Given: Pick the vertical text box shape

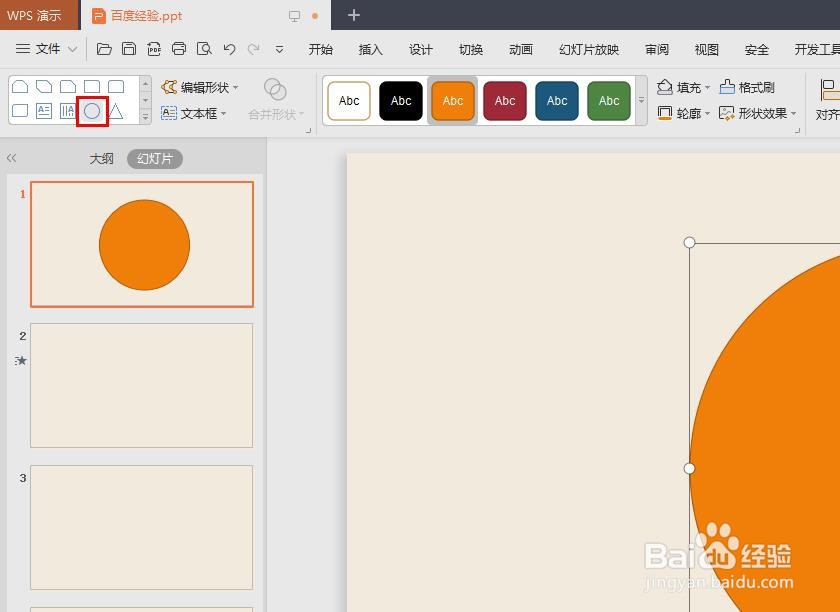Looking at the screenshot, I should 68,111.
